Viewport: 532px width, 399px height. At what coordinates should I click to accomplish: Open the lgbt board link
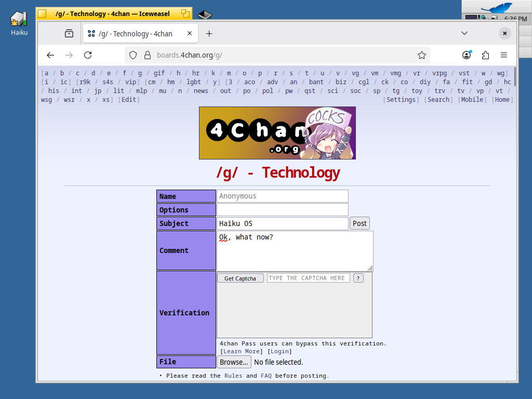click(x=194, y=82)
